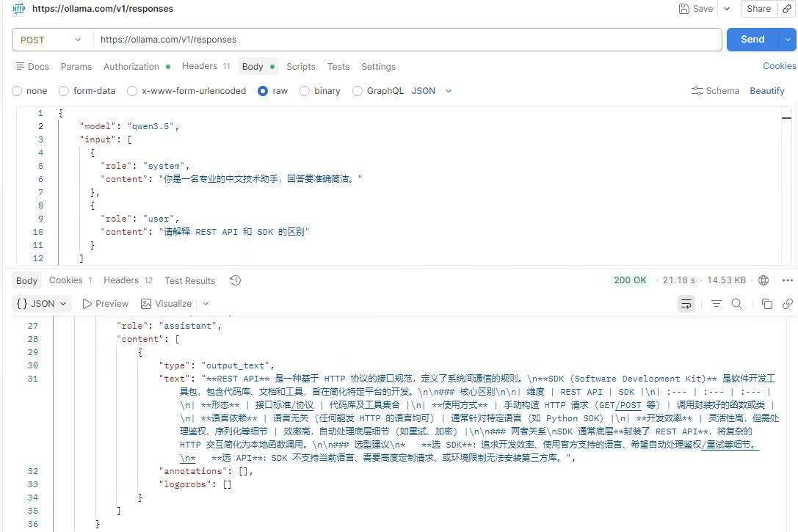The image size is (798, 532).
Task: Toggle word wrap in response viewer
Action: pos(686,304)
